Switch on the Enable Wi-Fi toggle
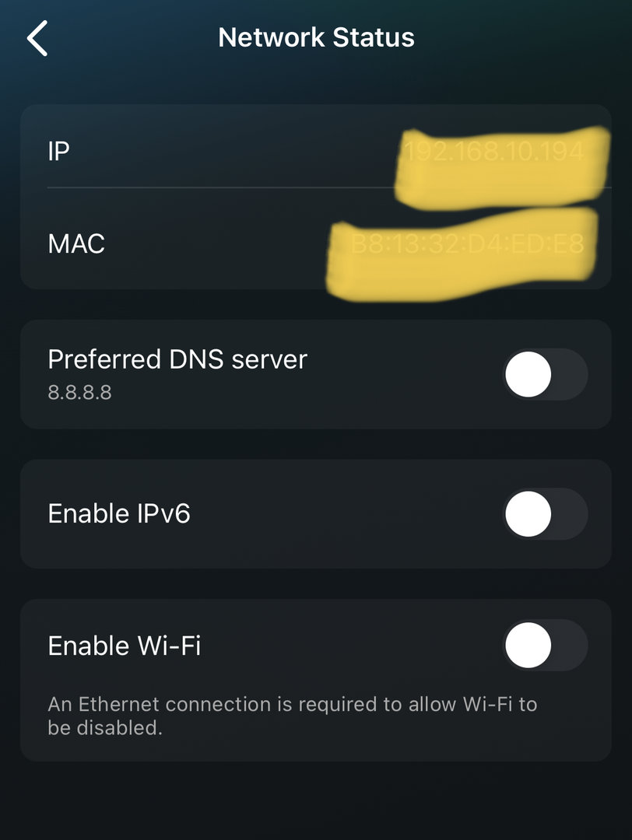The width and height of the screenshot is (632, 840). pos(546,646)
